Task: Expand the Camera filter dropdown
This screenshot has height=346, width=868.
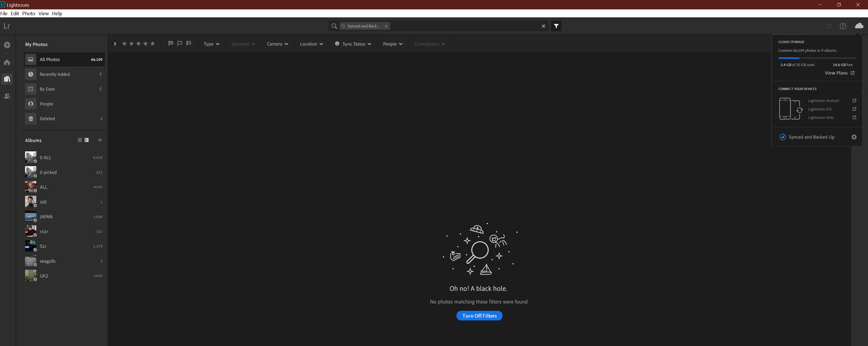Action: click(x=277, y=44)
